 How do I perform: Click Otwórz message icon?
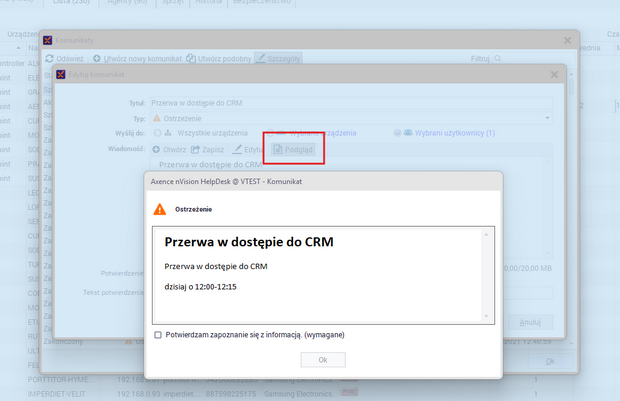pos(156,149)
